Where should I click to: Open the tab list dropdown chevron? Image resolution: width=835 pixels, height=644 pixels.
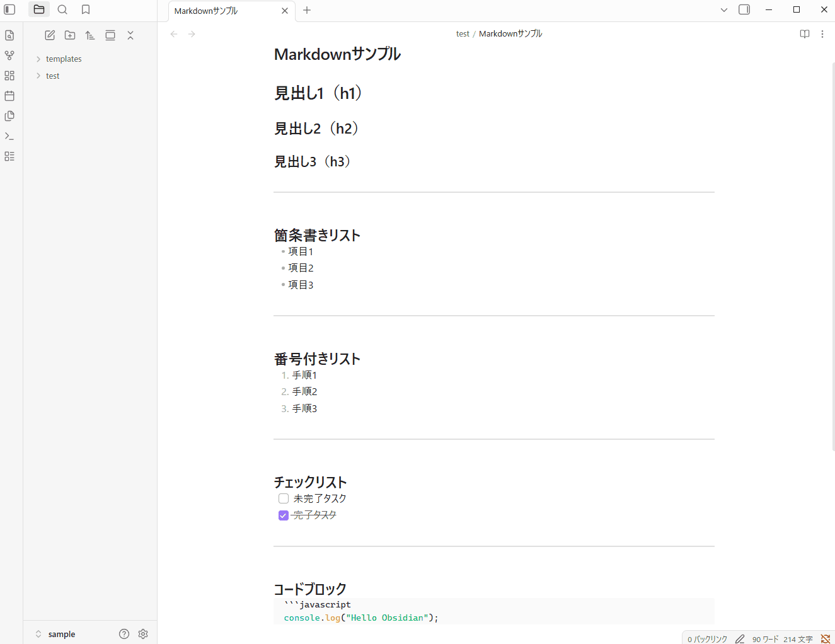[723, 10]
